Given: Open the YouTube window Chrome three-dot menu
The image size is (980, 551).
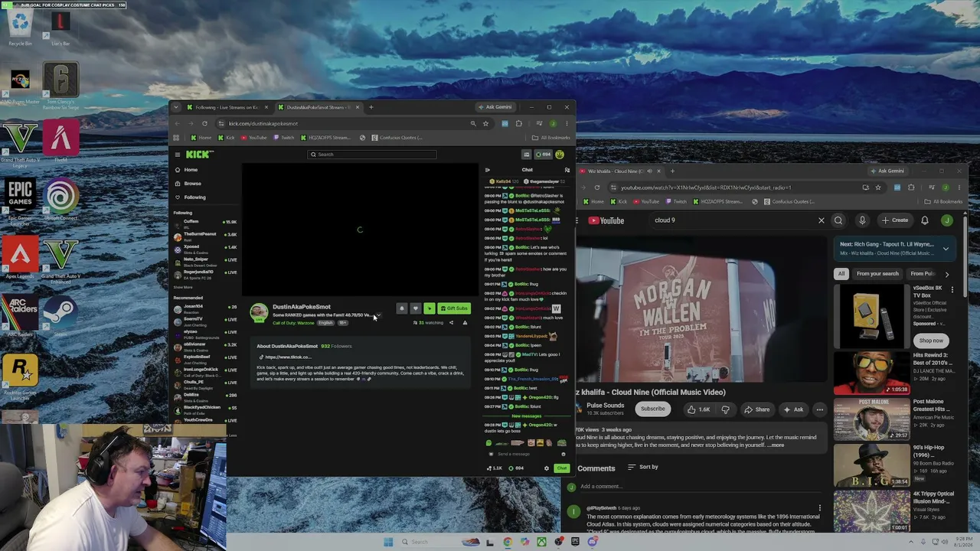Looking at the screenshot, I should [960, 187].
